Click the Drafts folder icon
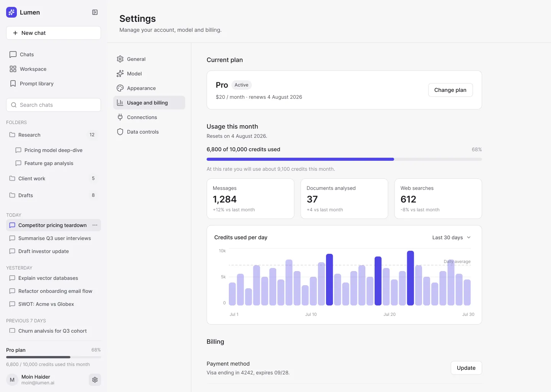Viewport: 551px width, 392px height. tap(12, 195)
